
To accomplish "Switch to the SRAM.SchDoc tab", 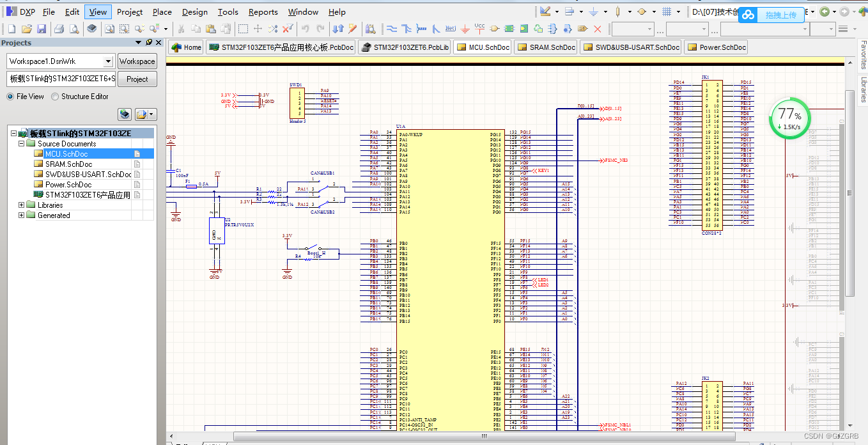I will pos(546,47).
